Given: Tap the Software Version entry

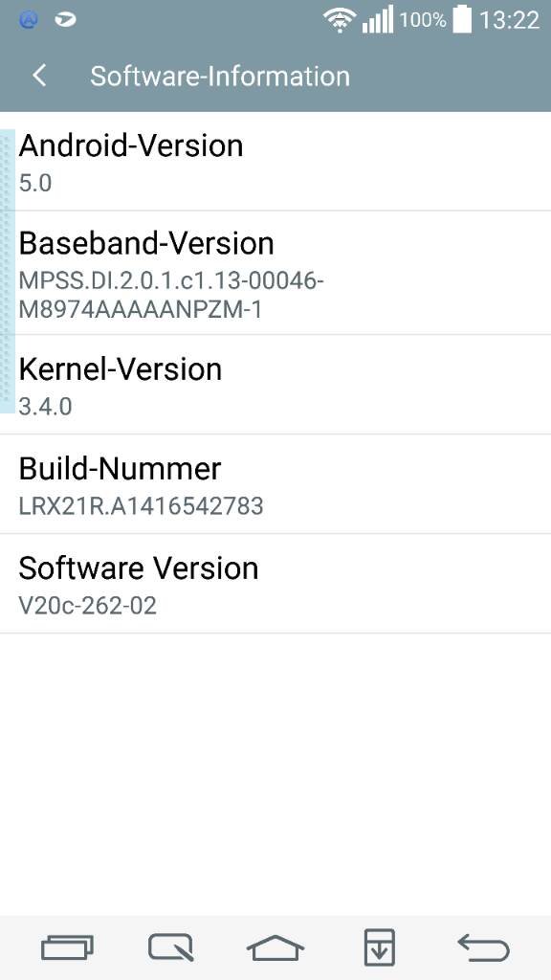Looking at the screenshot, I should pos(275,584).
